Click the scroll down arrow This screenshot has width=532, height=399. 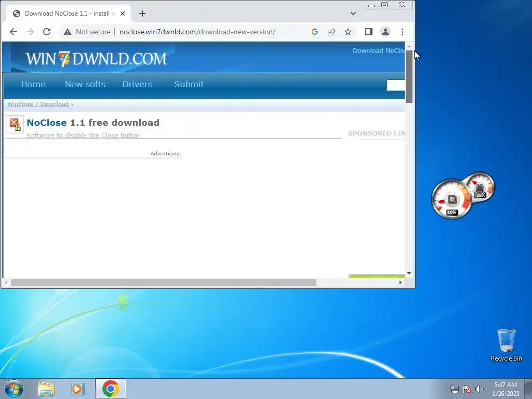tap(409, 273)
